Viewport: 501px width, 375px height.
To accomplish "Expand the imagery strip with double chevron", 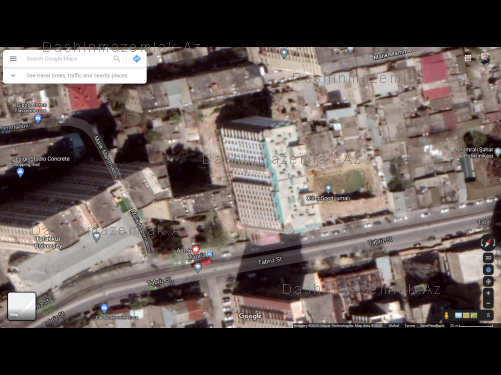I will [488, 315].
